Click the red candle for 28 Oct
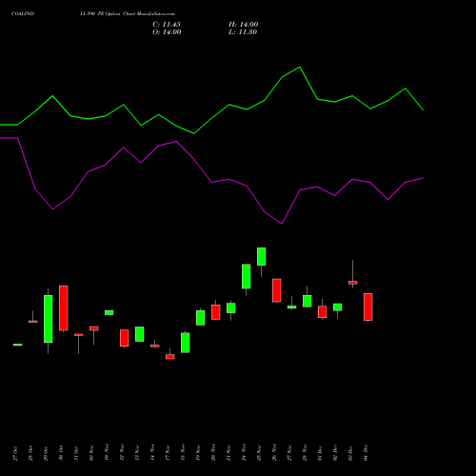The image size is (476, 476). 33,322
